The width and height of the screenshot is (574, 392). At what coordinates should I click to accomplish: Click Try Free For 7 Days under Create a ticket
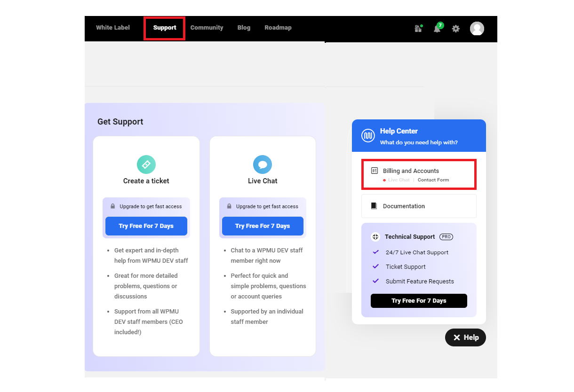[146, 226]
